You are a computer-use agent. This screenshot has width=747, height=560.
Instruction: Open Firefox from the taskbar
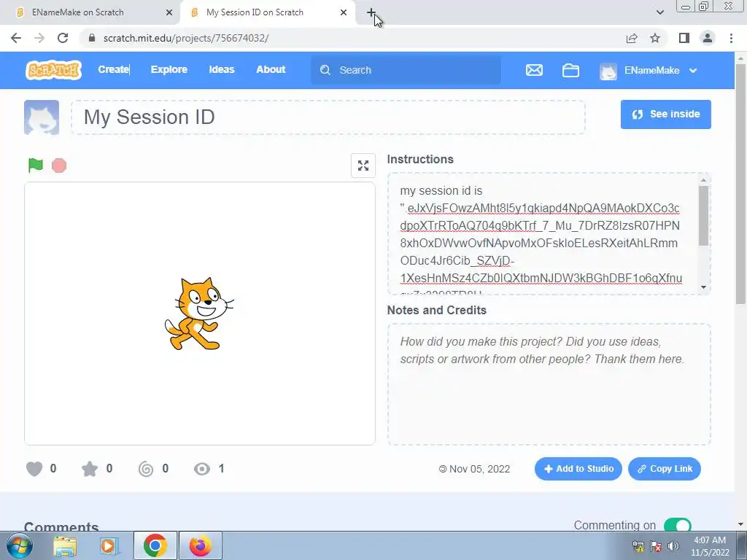(200, 545)
